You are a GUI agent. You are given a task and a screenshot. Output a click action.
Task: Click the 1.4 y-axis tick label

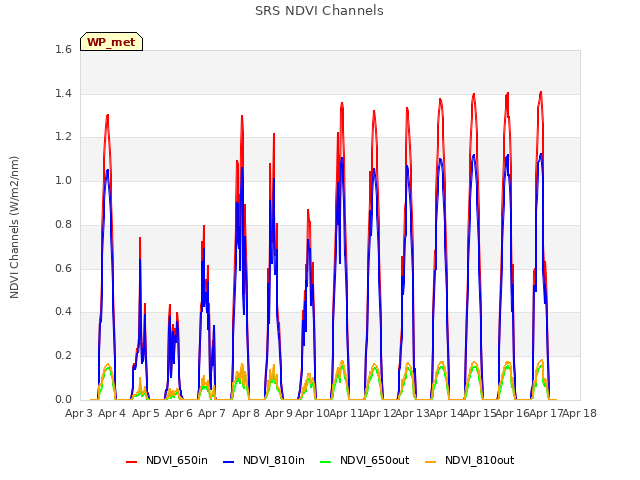coord(63,93)
